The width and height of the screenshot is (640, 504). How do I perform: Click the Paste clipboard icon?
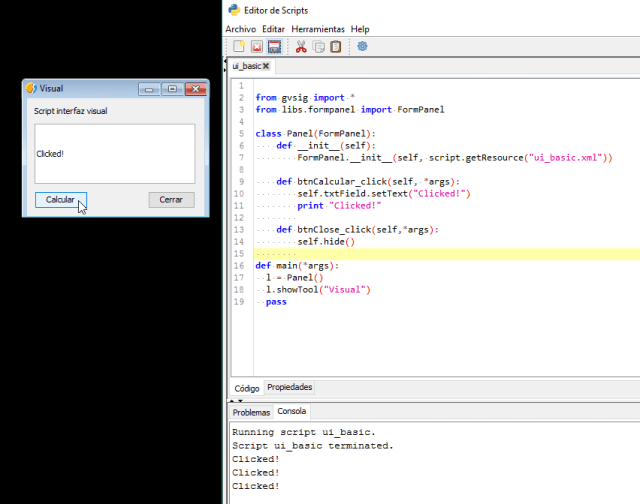pos(336,47)
